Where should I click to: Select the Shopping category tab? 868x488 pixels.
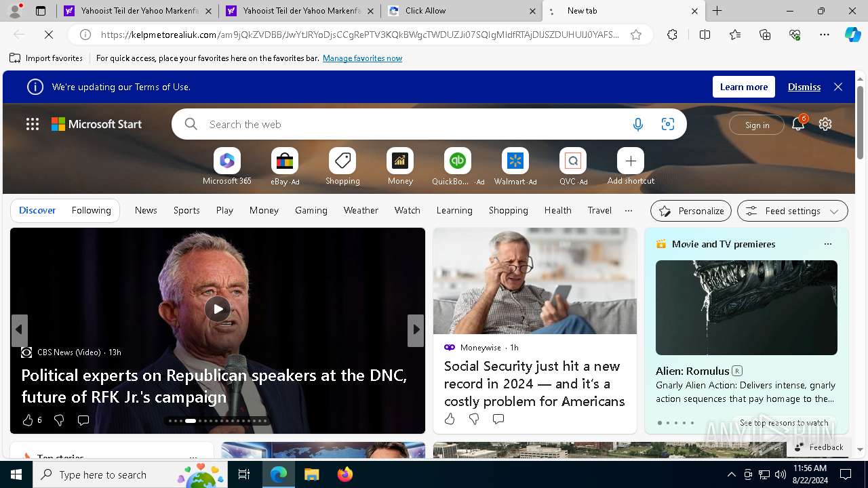click(509, 211)
